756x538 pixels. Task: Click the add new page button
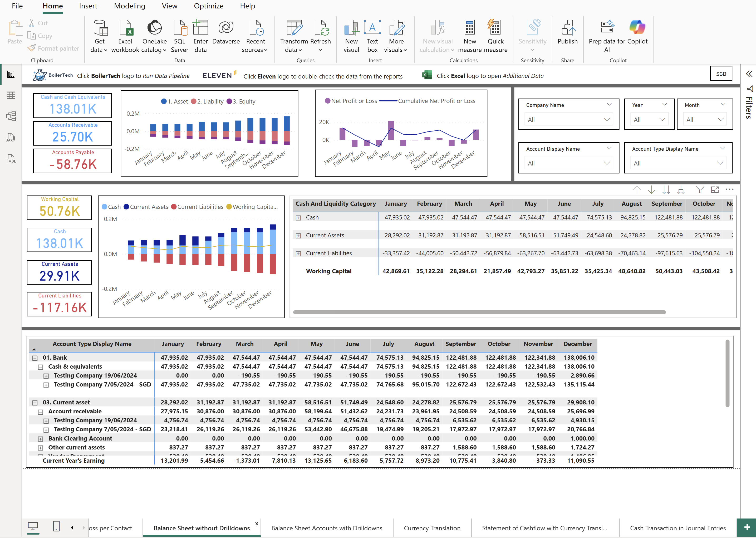coord(747,527)
